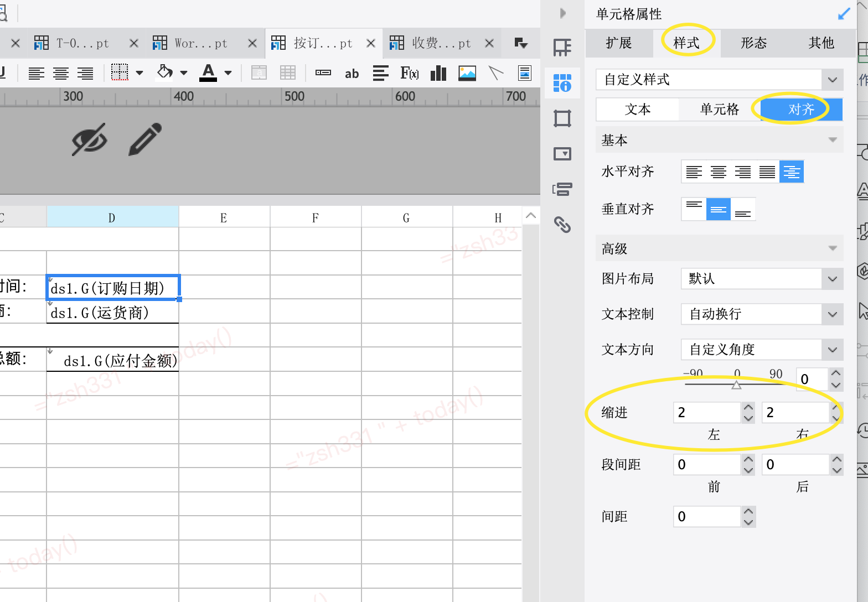Dock the cell attributes panel with the blue arrow
868x602 pixels.
tap(844, 14)
